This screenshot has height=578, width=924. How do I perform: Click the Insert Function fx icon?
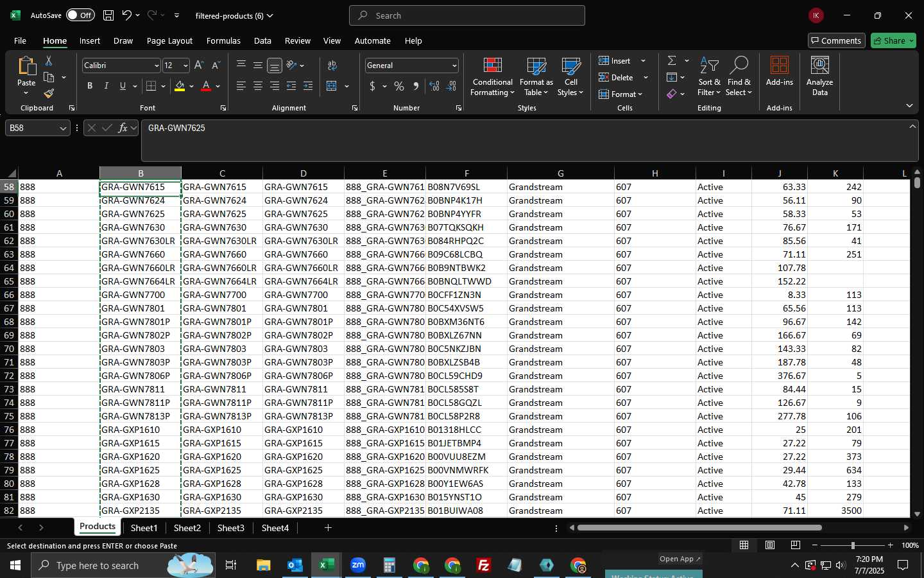tap(123, 128)
